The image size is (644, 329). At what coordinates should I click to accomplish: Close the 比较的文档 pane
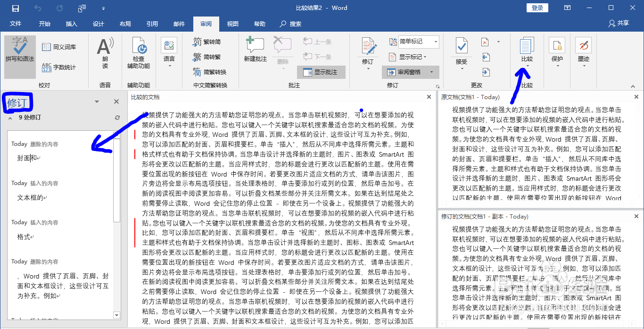point(429,97)
